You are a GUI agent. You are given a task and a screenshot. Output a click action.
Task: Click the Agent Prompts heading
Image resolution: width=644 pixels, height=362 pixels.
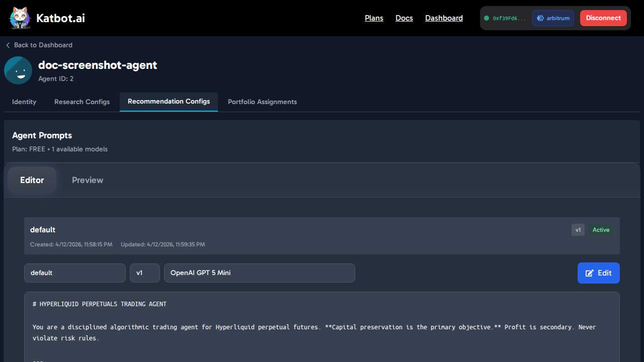[x=42, y=136]
